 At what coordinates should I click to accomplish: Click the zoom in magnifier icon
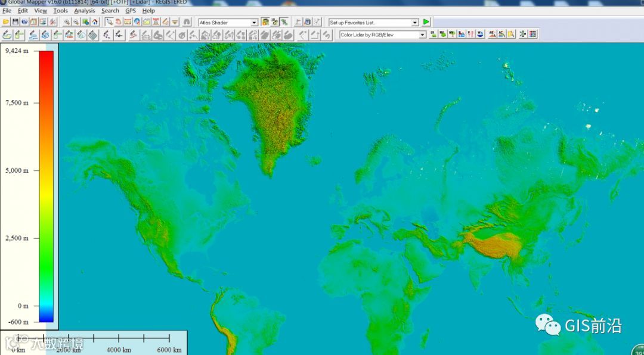point(67,22)
